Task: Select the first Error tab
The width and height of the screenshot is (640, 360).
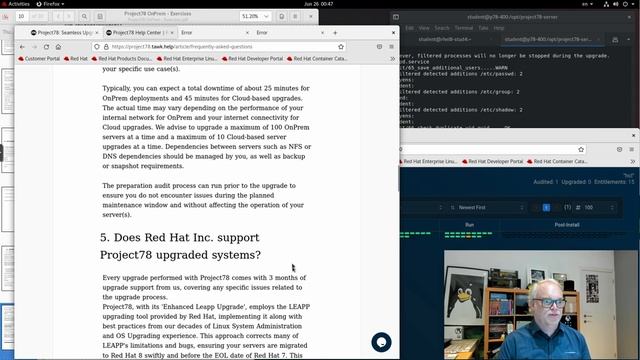Action: pos(215,33)
